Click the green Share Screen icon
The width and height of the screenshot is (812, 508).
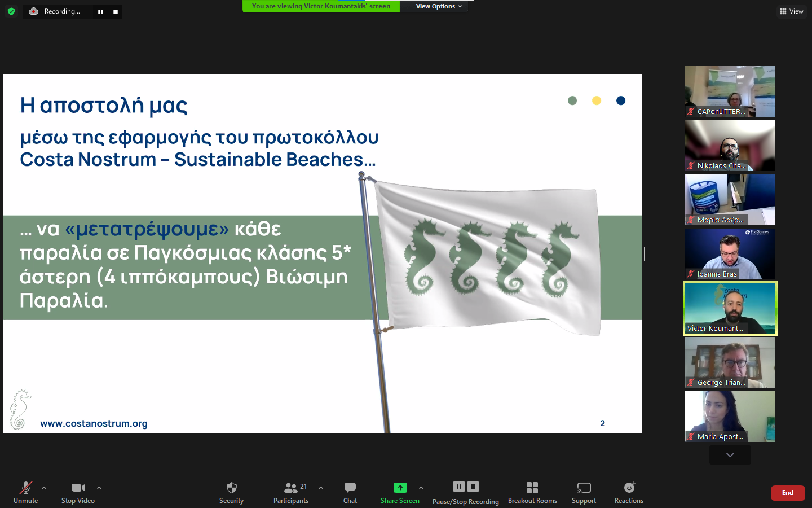tap(400, 488)
